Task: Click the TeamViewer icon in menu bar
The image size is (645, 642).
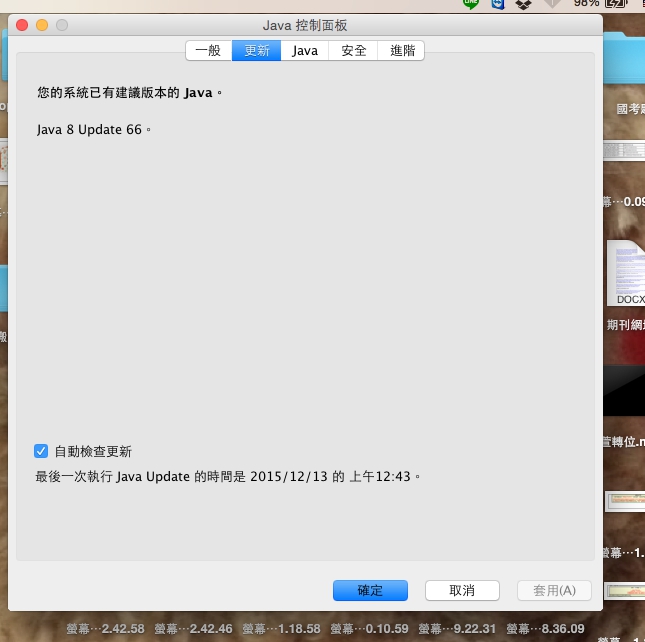Action: coord(498,4)
